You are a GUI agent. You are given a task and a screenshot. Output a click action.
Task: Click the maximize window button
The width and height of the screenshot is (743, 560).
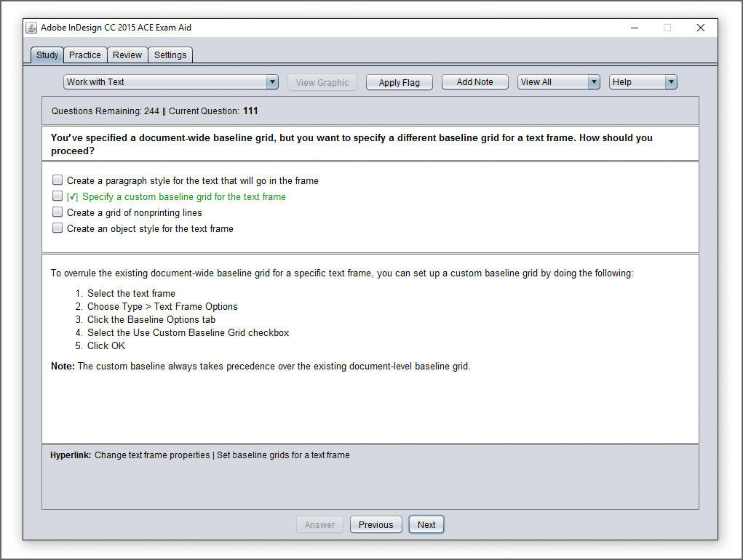coord(667,28)
